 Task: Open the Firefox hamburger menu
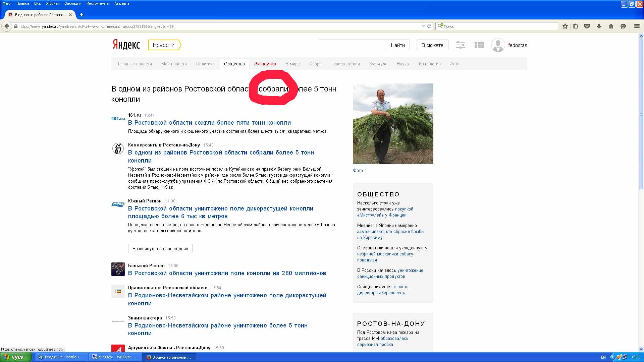(637, 26)
